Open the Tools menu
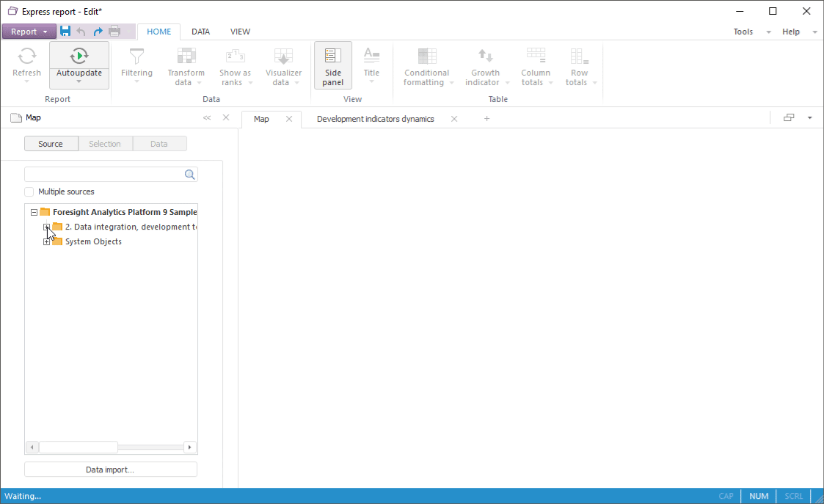Screen dimensions: 824x504 [x=743, y=32]
